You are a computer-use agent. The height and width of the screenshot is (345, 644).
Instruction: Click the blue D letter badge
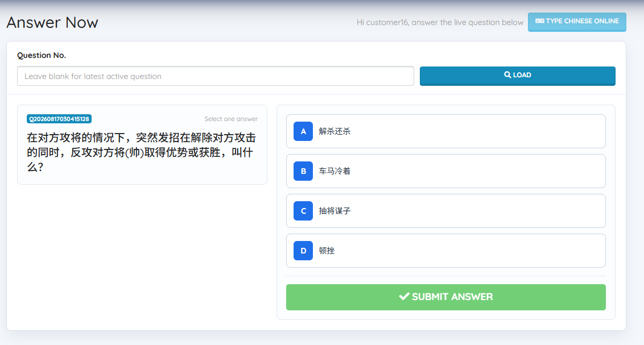pyautogui.click(x=303, y=251)
